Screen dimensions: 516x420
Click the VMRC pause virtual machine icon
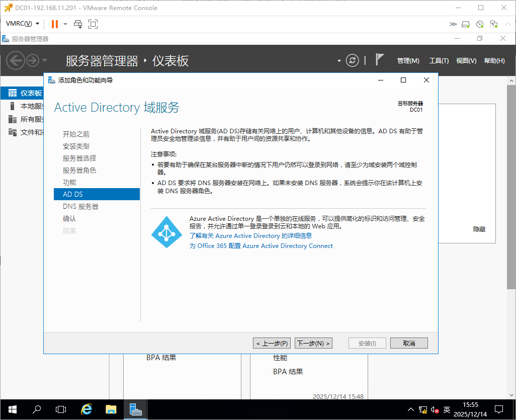tap(55, 24)
